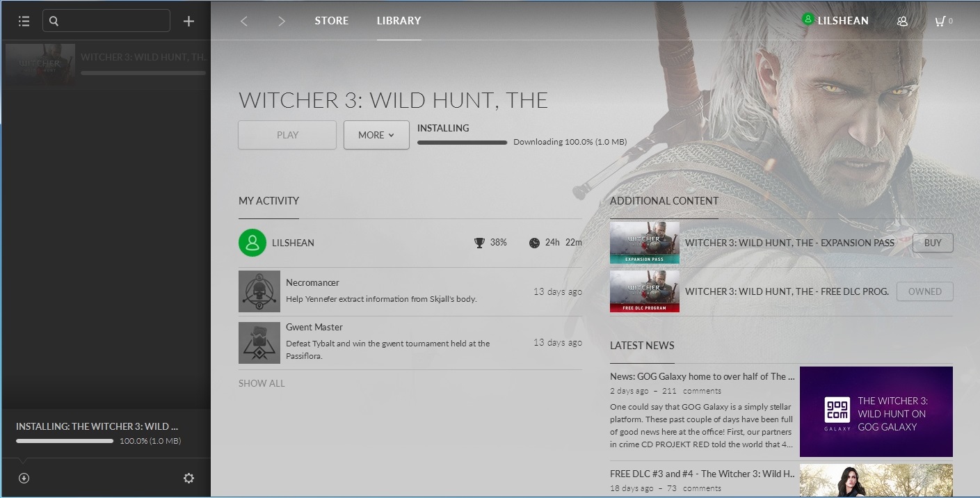Click 'WITCHER 3: WILD HUNT, THE - EXPANSION PASS' title
The height and width of the screenshot is (498, 980).
pos(789,243)
